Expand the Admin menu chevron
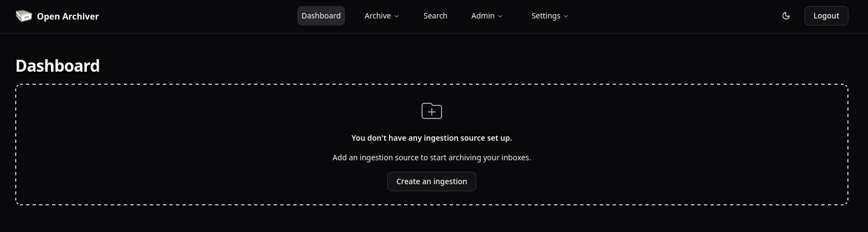Viewport: 868px width, 232px height. pyautogui.click(x=500, y=16)
